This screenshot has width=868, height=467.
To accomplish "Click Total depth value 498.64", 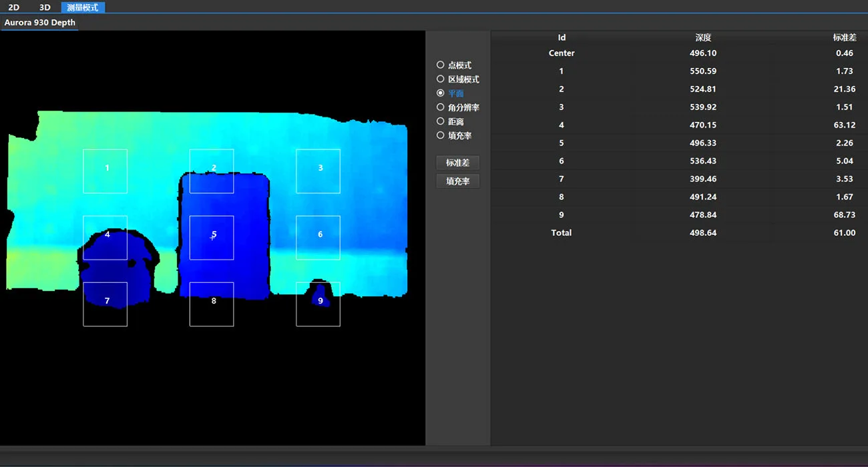I will [703, 233].
